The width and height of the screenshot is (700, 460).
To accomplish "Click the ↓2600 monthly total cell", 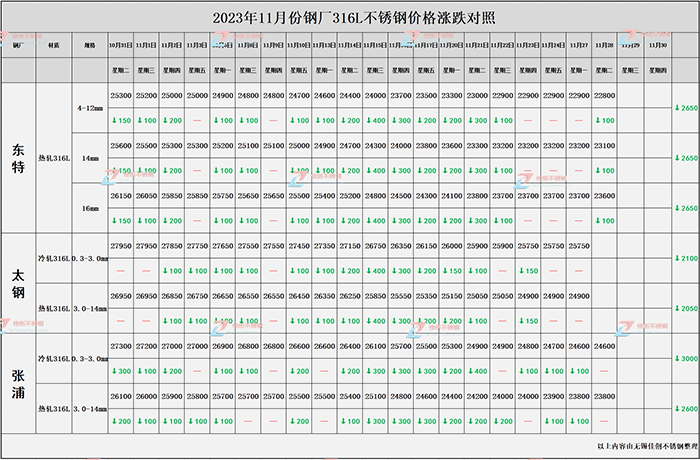I will tap(686, 408).
